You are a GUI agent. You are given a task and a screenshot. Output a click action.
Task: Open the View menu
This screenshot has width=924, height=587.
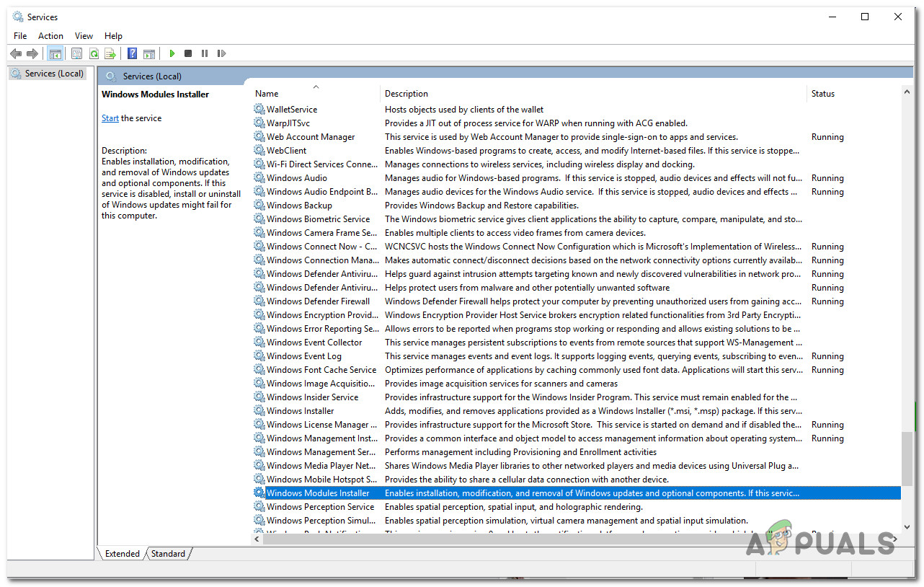[84, 36]
